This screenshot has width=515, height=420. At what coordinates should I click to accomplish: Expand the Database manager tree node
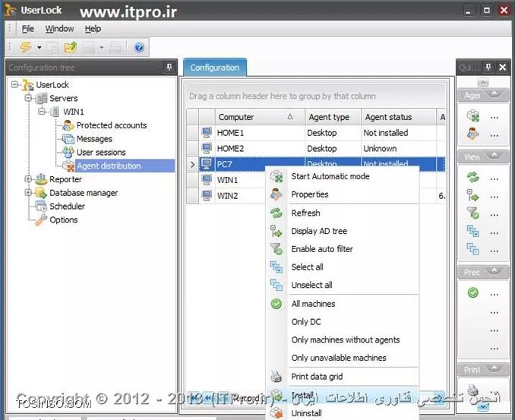pyautogui.click(x=28, y=192)
